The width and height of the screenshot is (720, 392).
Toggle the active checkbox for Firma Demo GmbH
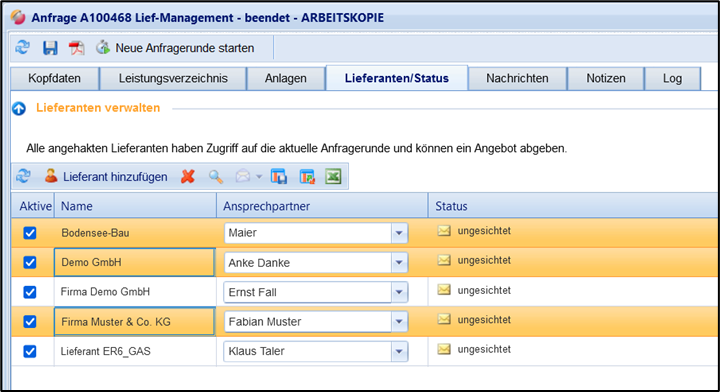pyautogui.click(x=30, y=292)
